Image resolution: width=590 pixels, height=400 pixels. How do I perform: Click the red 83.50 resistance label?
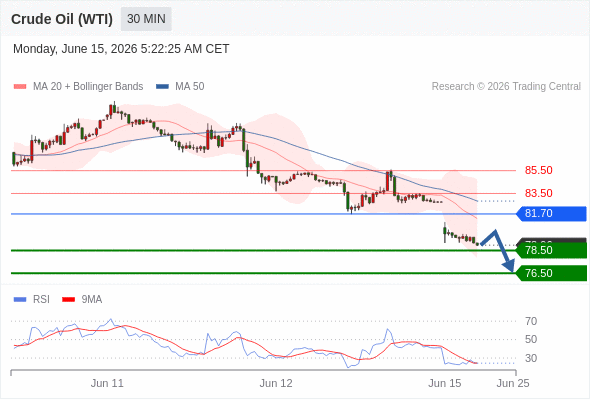pyautogui.click(x=538, y=193)
